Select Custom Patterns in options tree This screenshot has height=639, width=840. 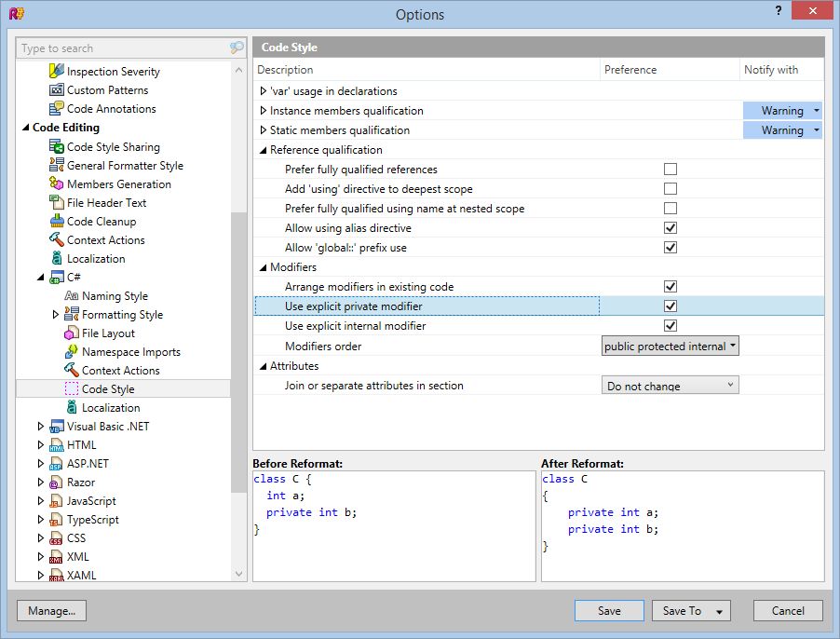click(x=107, y=90)
